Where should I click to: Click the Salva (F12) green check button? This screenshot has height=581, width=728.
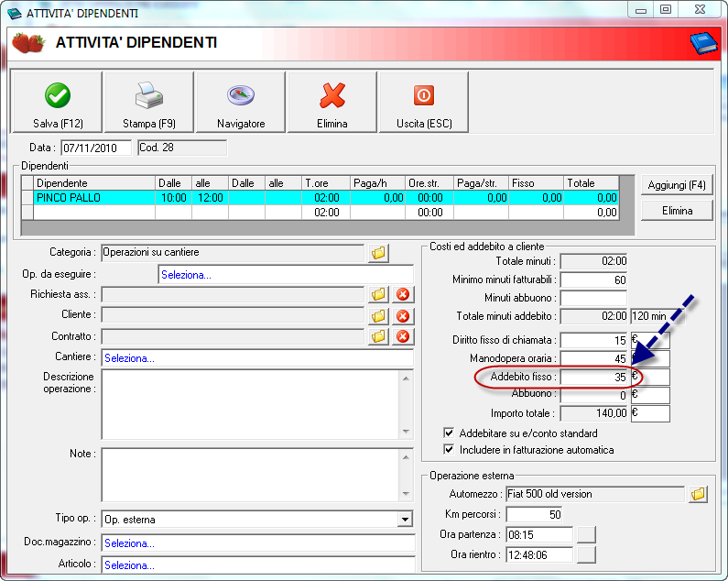coord(57,103)
